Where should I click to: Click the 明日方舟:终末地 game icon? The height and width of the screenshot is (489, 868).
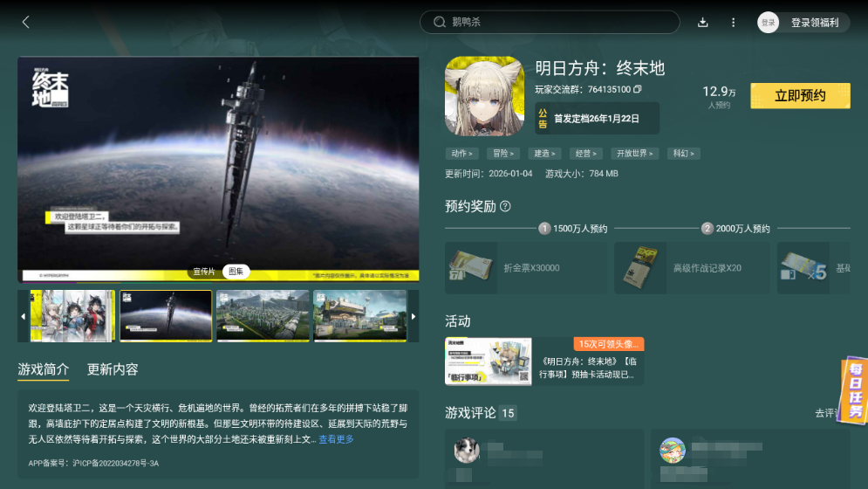(x=484, y=97)
